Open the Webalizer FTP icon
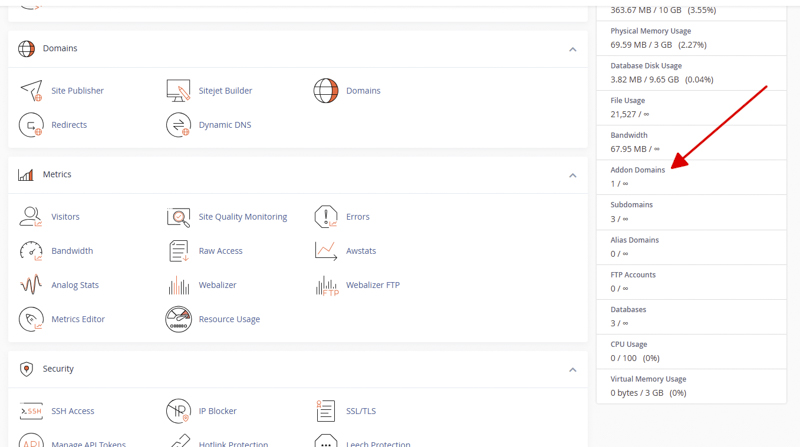Viewport: 800px width, 447px height. click(x=327, y=285)
